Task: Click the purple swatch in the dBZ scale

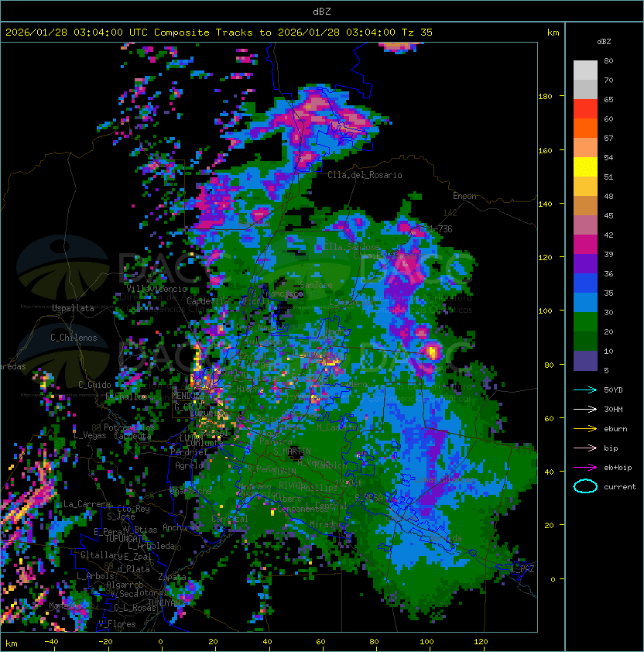Action: click(585, 264)
